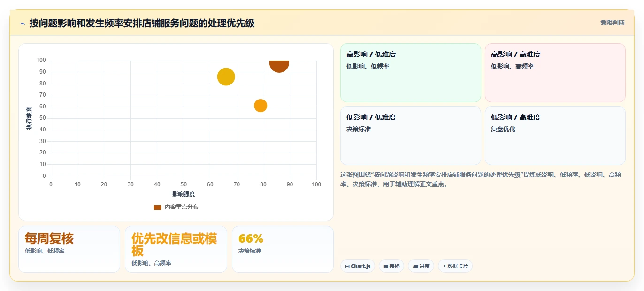Click the 数据卡片 tag chip
The width and height of the screenshot is (644, 291).
pyautogui.click(x=455, y=266)
